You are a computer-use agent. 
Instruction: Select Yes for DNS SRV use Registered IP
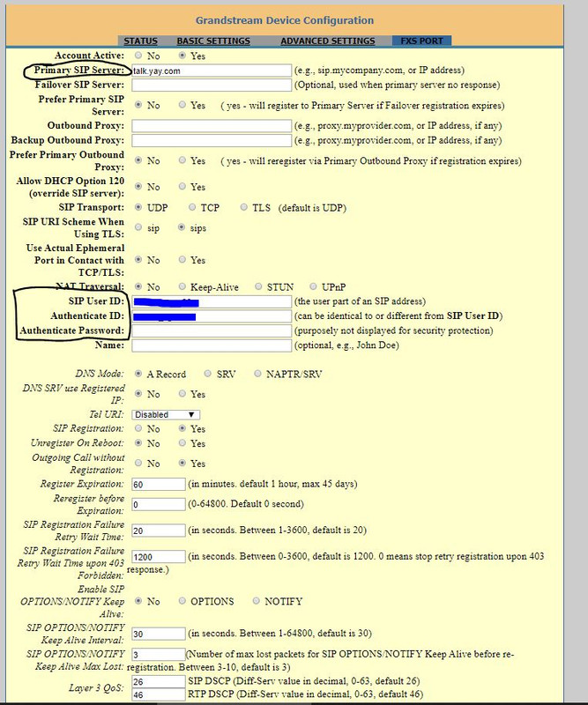tap(182, 393)
